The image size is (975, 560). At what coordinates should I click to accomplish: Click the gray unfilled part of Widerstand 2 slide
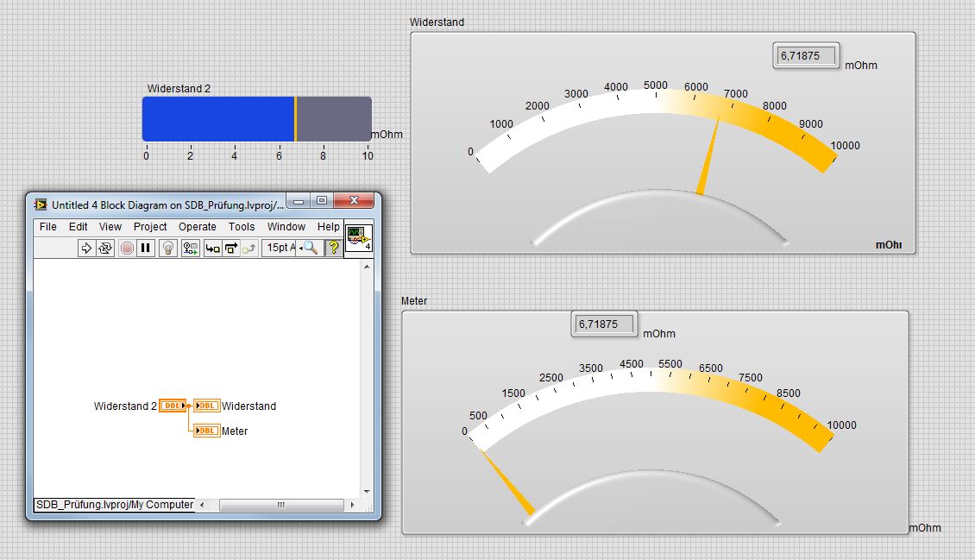point(335,119)
